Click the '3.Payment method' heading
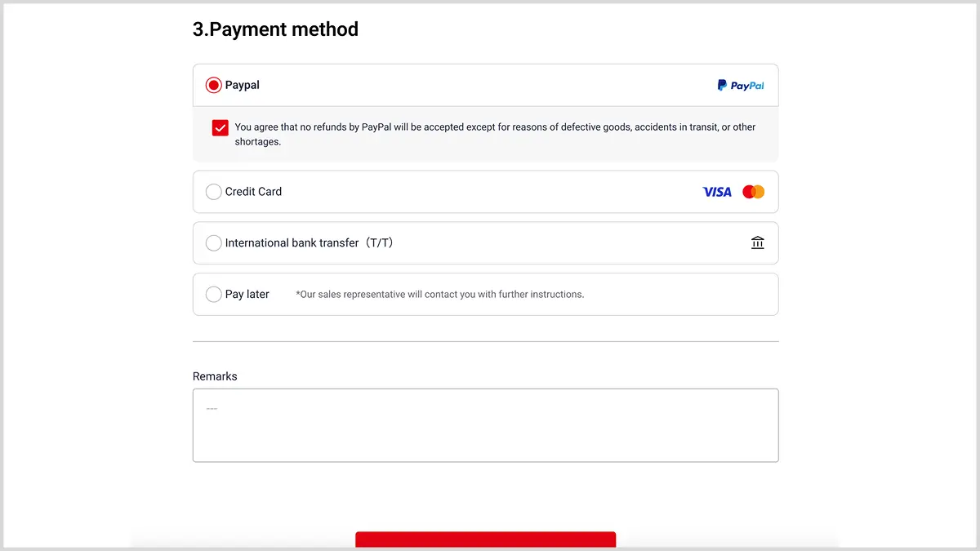980x551 pixels. (275, 29)
